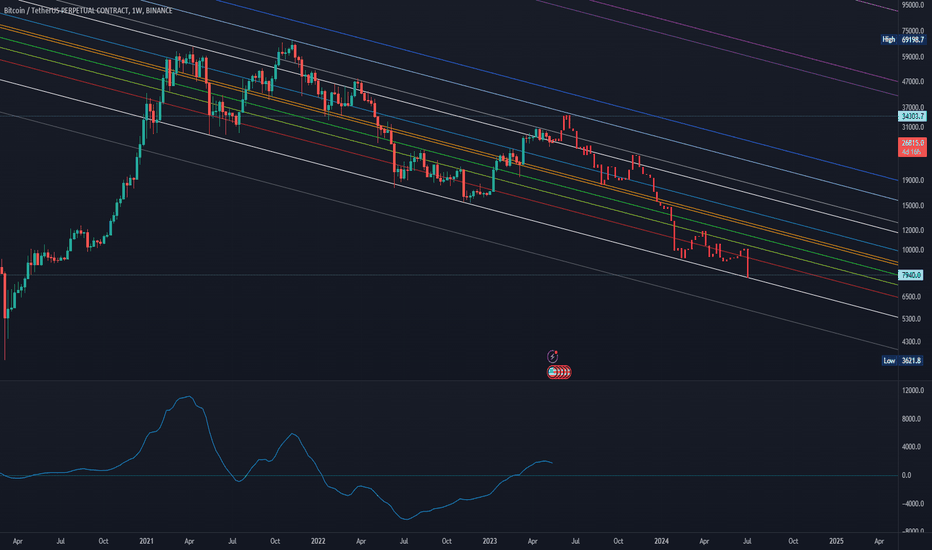
Task: Click the 5300.0 price axis label
Action: [x=912, y=319]
